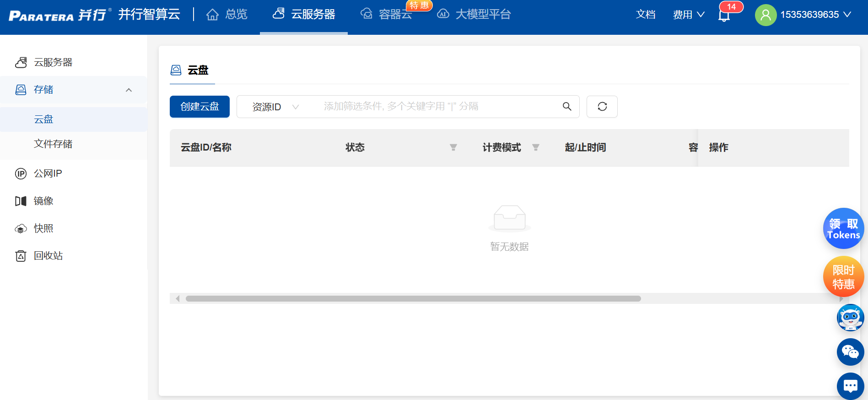868x400 pixels.
Task: Refresh the disk list
Action: [602, 107]
